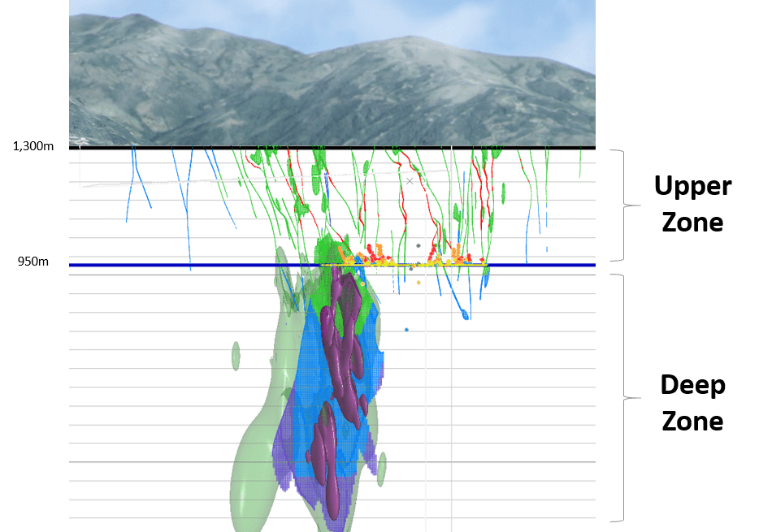Click the small green ellipsoid left of deposit

[236, 355]
